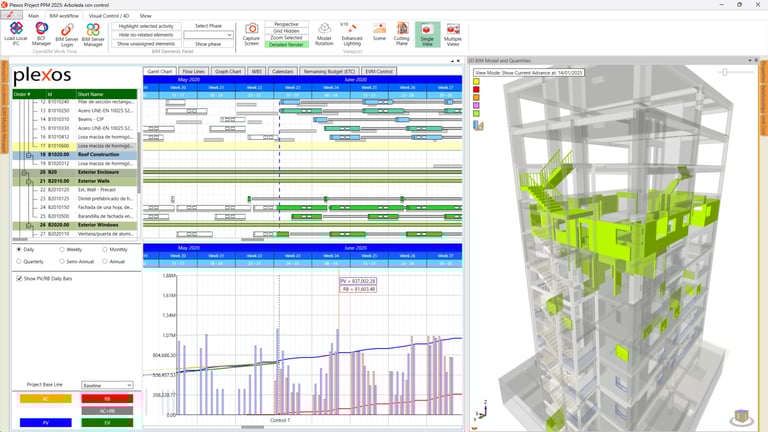
Task: Switch to the Graph Chart tab
Action: tap(228, 72)
